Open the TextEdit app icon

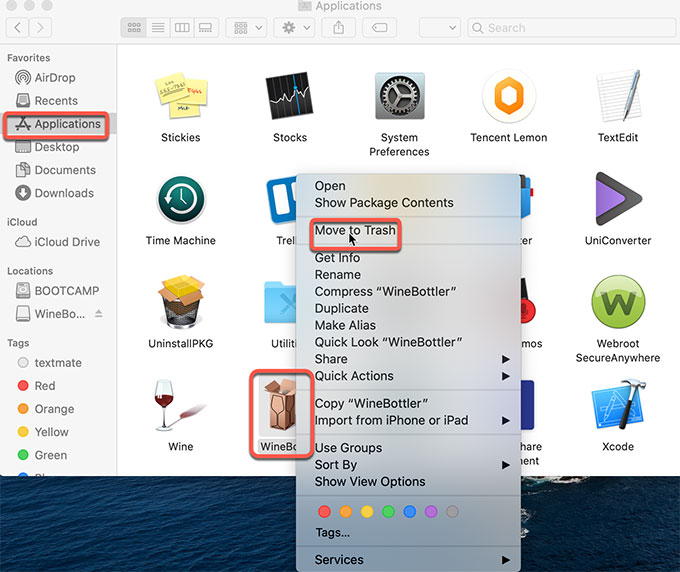point(618,96)
